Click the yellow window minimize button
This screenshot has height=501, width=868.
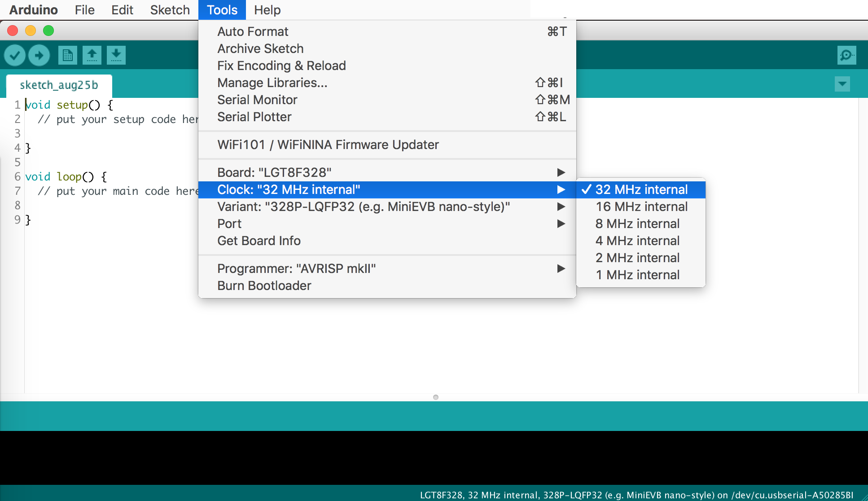pos(31,31)
